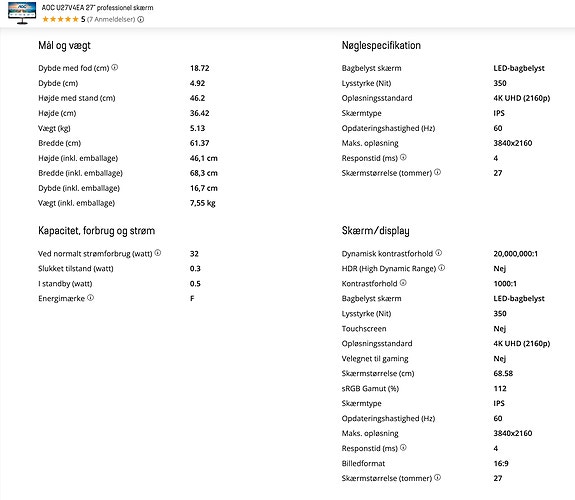Open the AOC U27V4EA product title link
The width and height of the screenshot is (575, 500).
point(98,7)
